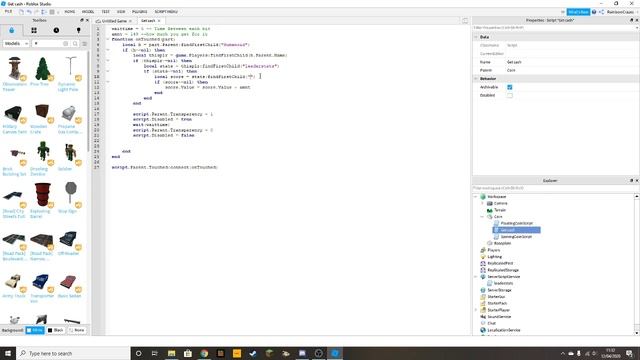Switch to the VIEW ribbon tab
Image resolution: width=640 pixels, height=360 pixels.
pos(121,12)
